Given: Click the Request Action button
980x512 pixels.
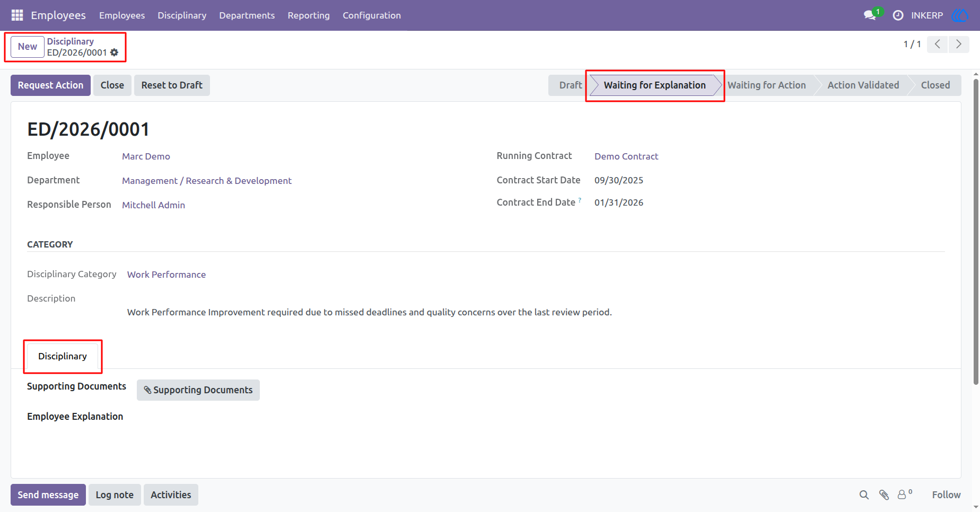Looking at the screenshot, I should point(51,85).
